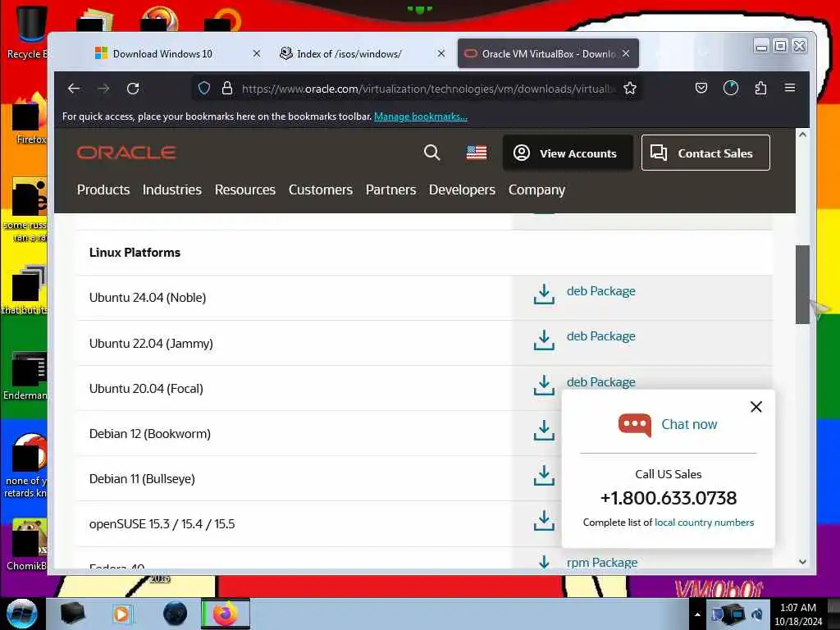Click the padlock site security icon

(x=227, y=89)
